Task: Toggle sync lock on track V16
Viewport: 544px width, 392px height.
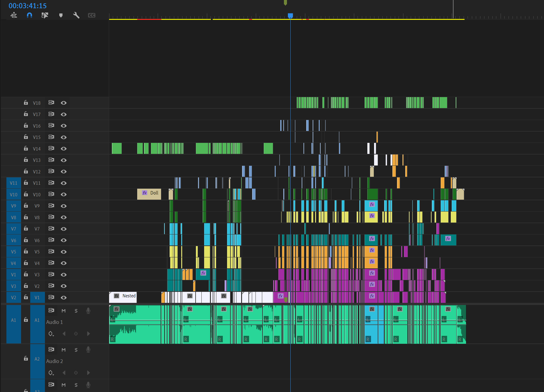Action: click(51, 125)
